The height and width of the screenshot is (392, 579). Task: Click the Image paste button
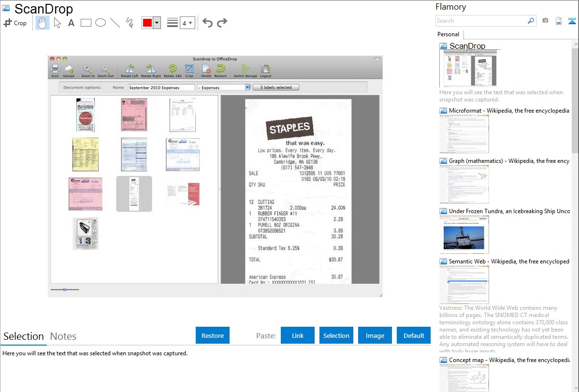coord(375,335)
